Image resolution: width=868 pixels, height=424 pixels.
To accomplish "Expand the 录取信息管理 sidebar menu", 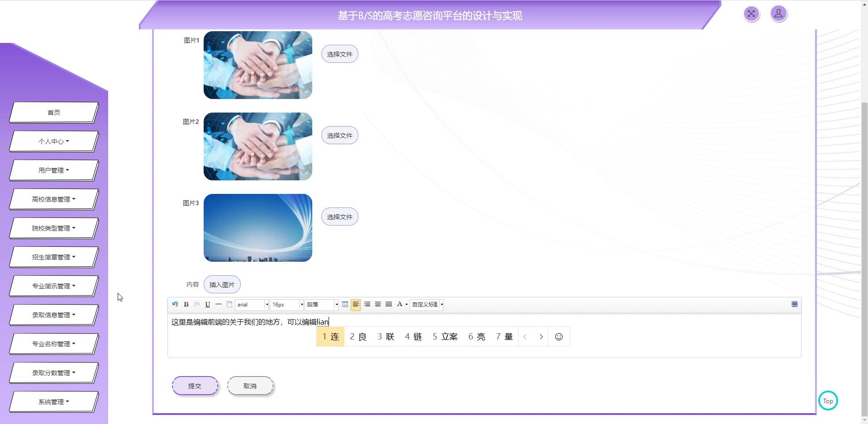I will click(54, 315).
